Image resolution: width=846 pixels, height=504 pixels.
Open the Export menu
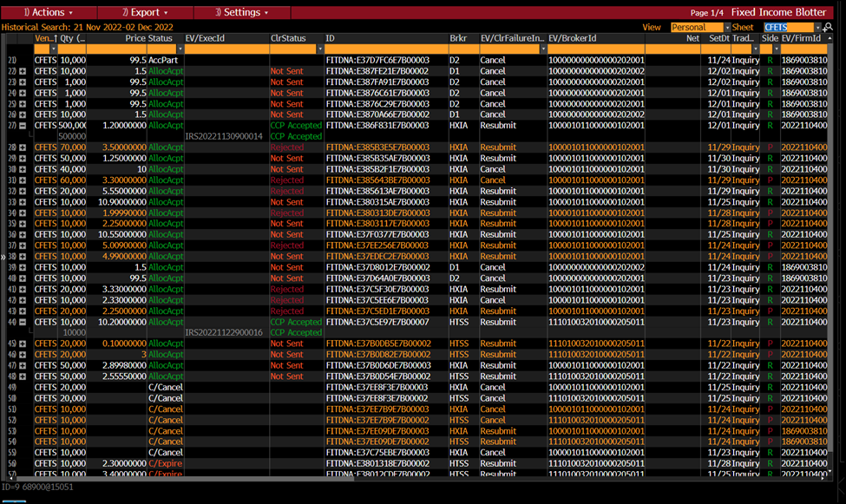pos(145,12)
